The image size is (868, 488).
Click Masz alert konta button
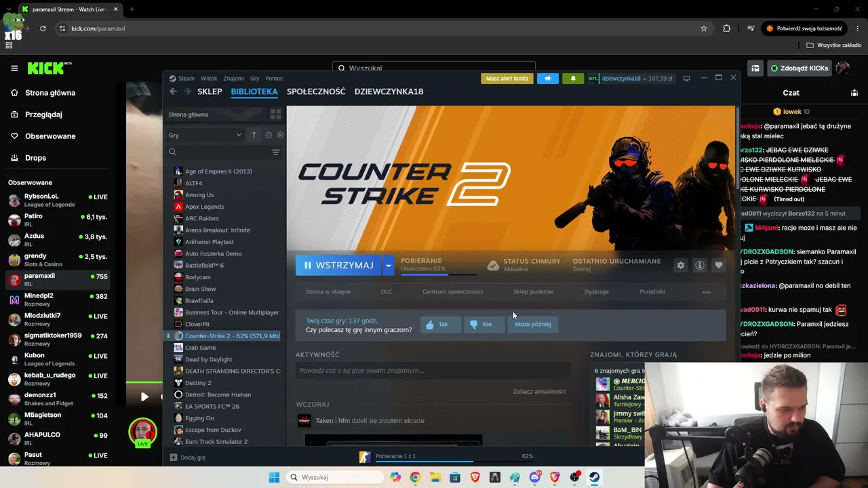(507, 79)
